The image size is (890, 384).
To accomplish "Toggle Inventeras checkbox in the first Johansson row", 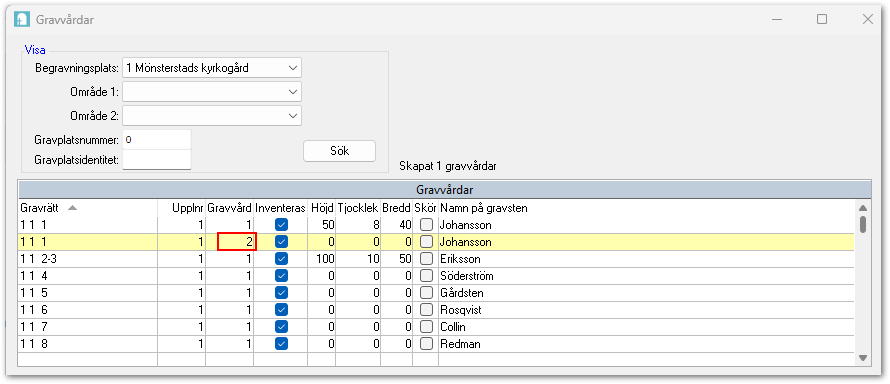I will point(281,225).
